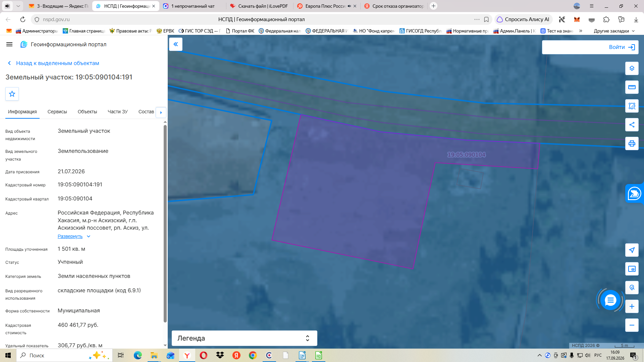
Task: Open the map layers tool
Action: [632, 68]
